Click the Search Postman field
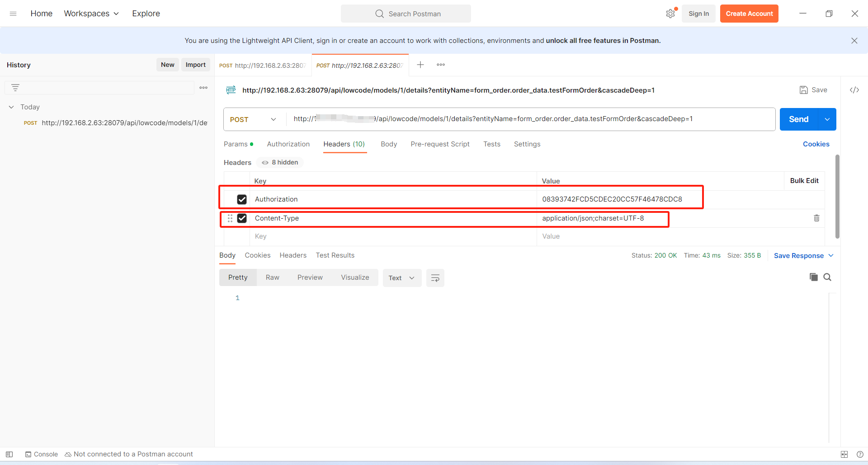The width and height of the screenshot is (868, 465). [x=406, y=14]
